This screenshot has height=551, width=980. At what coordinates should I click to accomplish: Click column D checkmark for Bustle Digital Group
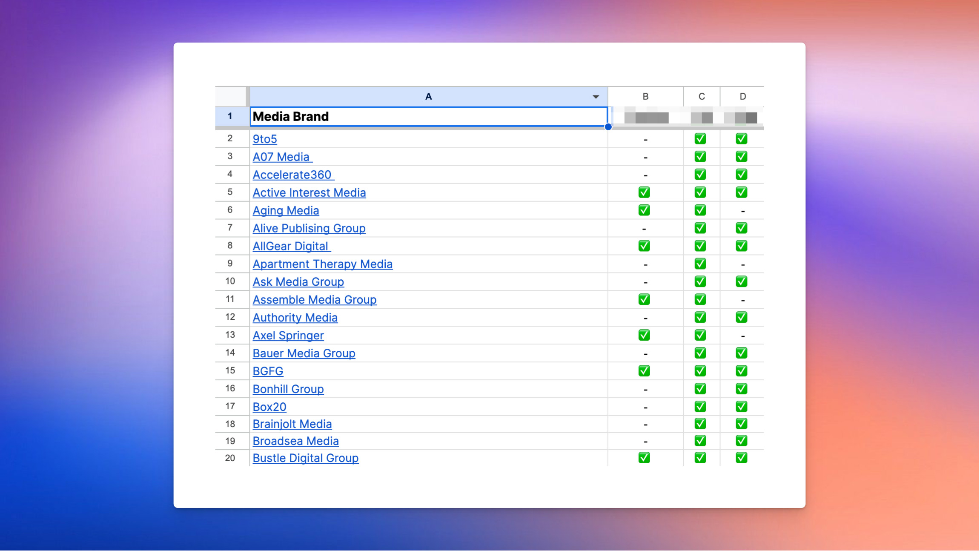742,458
